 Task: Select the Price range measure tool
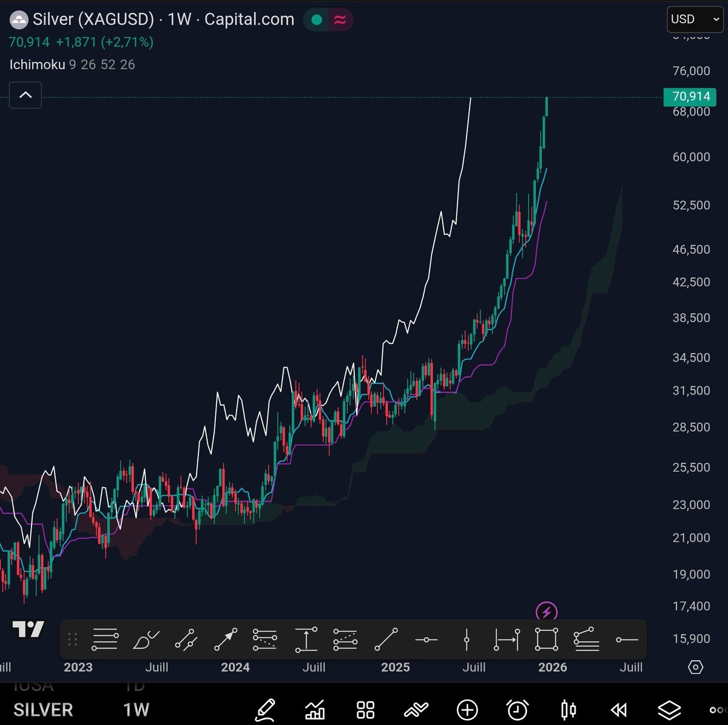click(x=306, y=639)
